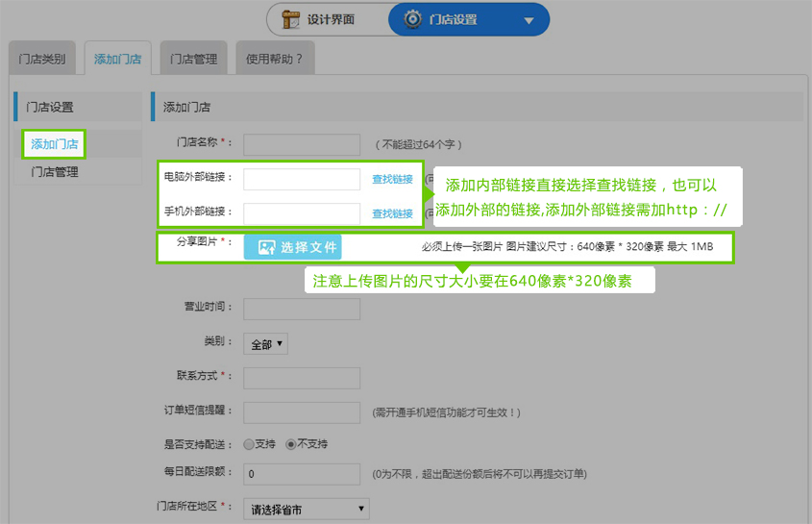Select 门店管理 in the left sidebar
The height and width of the screenshot is (524, 812).
pyautogui.click(x=55, y=172)
